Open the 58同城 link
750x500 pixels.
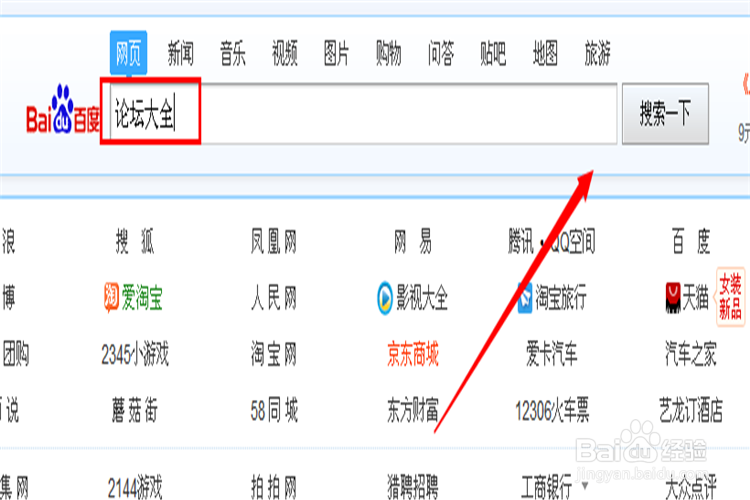[x=274, y=411]
